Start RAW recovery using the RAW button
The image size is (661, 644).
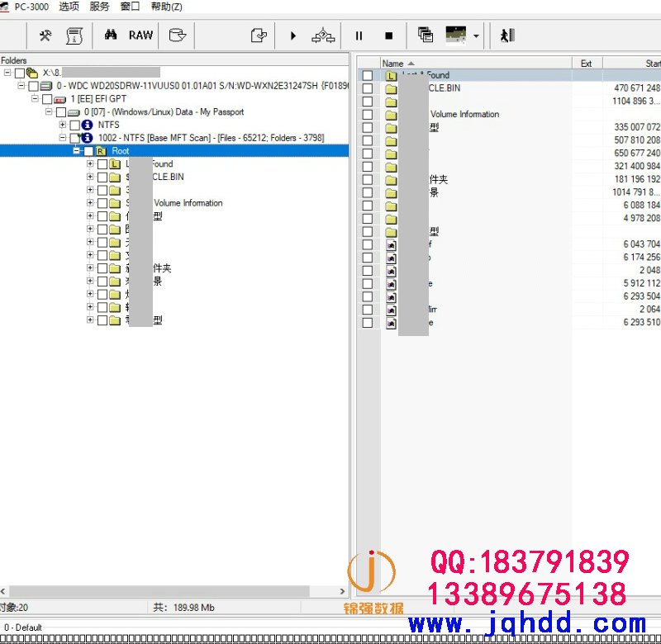click(x=140, y=35)
